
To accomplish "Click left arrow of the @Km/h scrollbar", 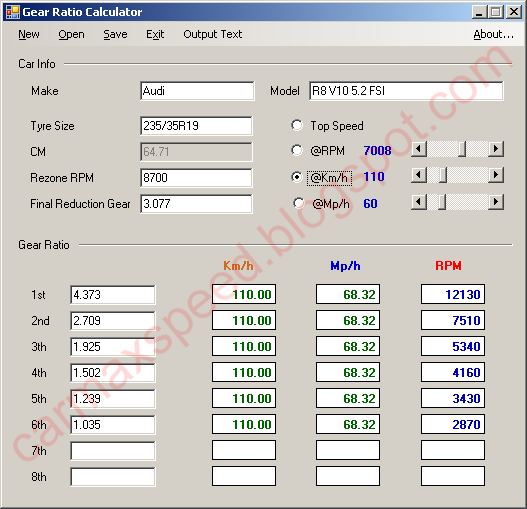I will [418, 175].
